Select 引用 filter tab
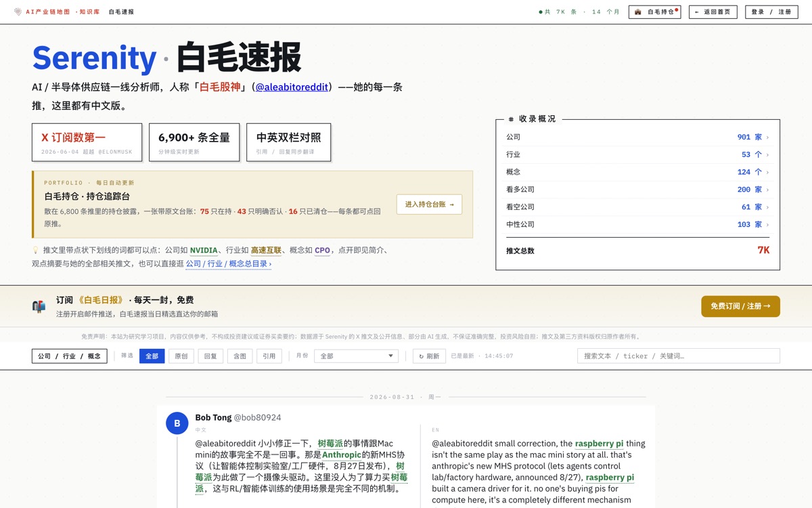Screen dimensions: 812x508 [269, 356]
